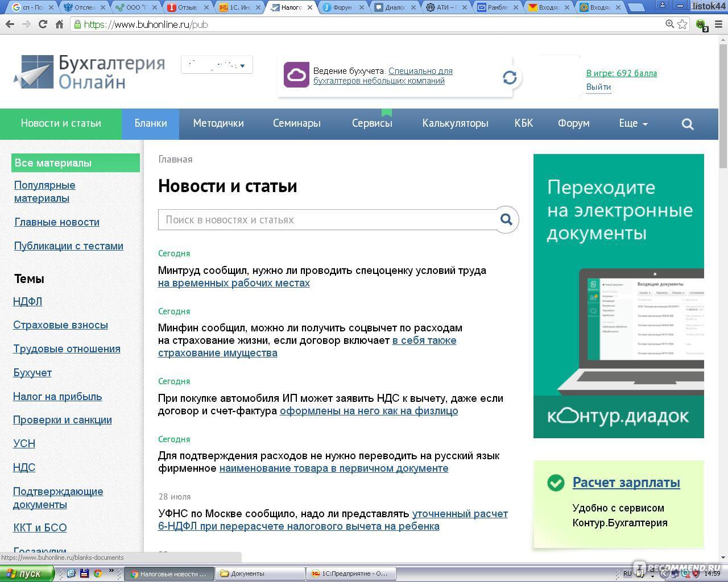The image size is (728, 582).
Task: Switch input language via RU tray indicator
Action: (627, 573)
